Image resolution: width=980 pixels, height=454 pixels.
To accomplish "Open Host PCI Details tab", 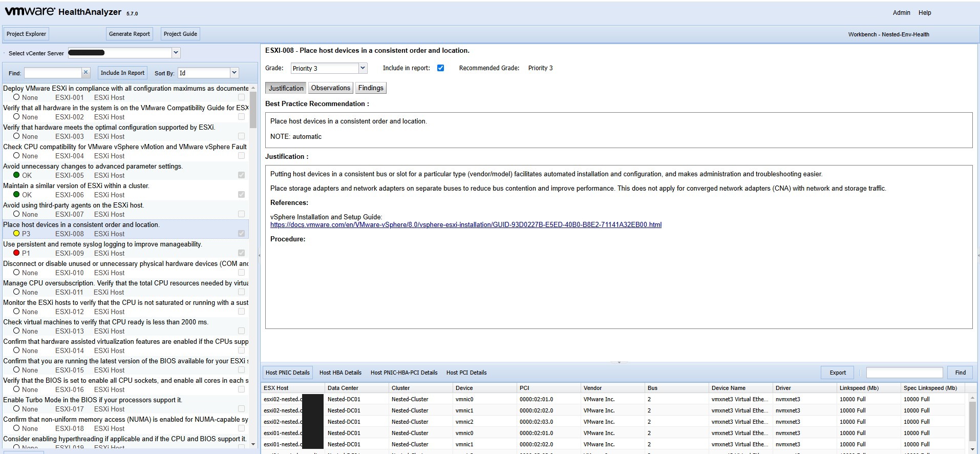I will pos(466,373).
